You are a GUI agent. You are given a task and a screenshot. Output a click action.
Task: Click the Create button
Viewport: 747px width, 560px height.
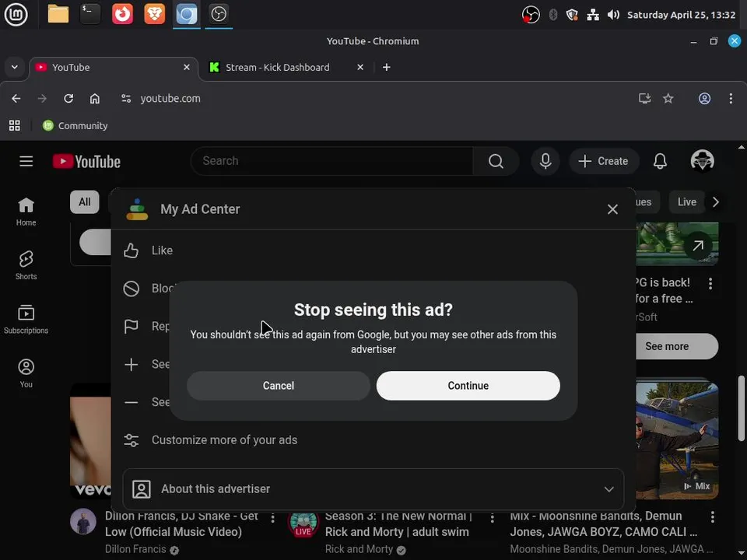(603, 162)
